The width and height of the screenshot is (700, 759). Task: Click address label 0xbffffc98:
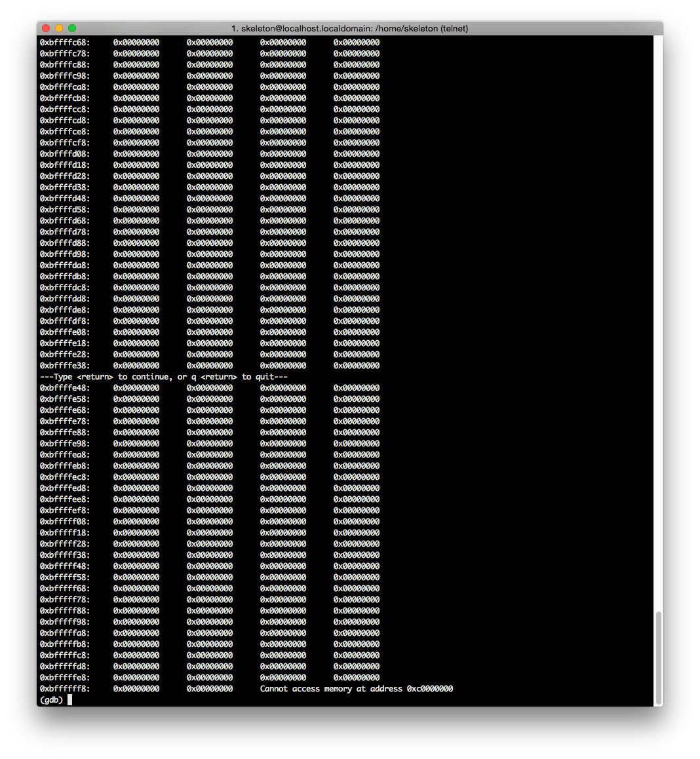[65, 76]
